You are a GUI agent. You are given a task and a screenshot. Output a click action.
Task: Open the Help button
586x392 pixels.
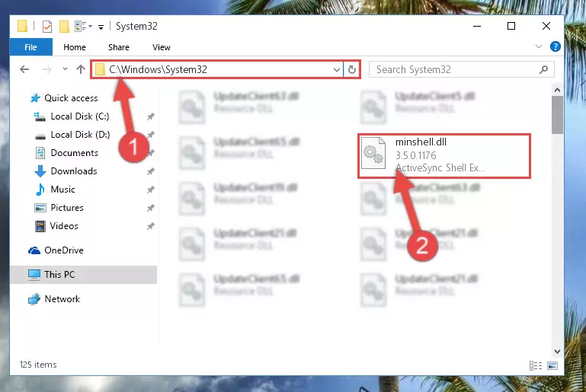(556, 46)
